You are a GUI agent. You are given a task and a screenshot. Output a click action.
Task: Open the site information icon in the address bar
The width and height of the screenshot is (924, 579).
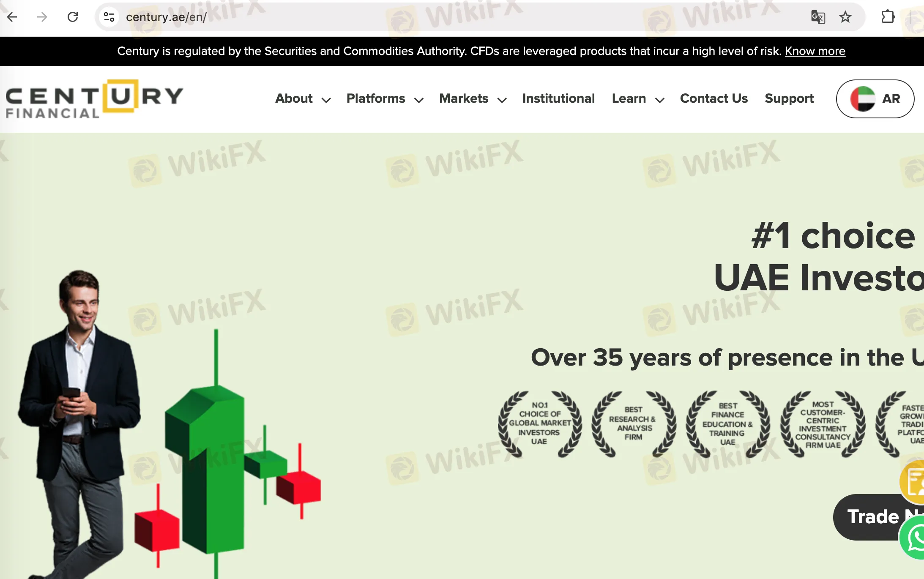(109, 17)
